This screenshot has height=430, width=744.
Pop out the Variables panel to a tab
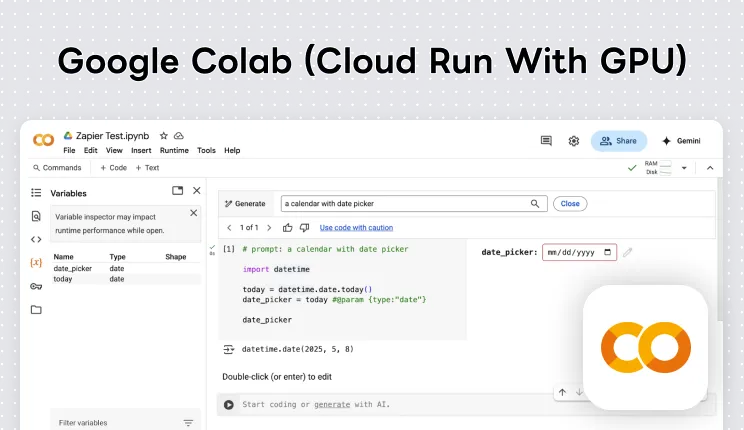click(x=177, y=190)
